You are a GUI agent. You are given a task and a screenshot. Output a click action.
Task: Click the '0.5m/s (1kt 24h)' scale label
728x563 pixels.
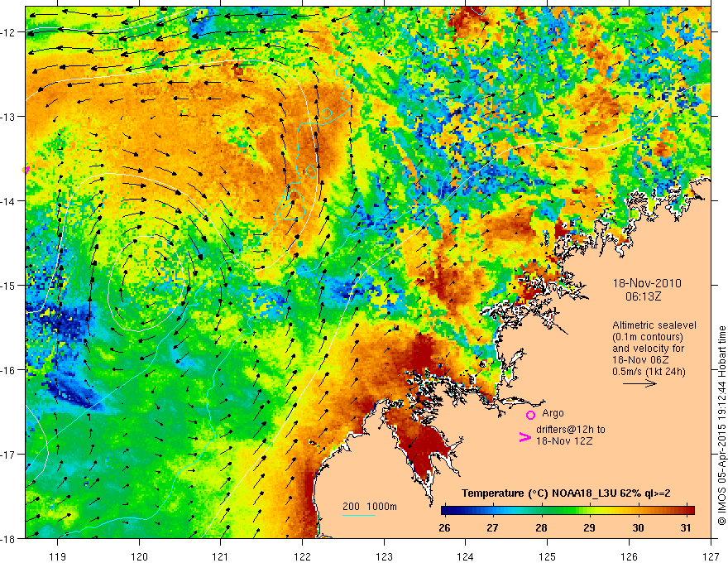(649, 372)
